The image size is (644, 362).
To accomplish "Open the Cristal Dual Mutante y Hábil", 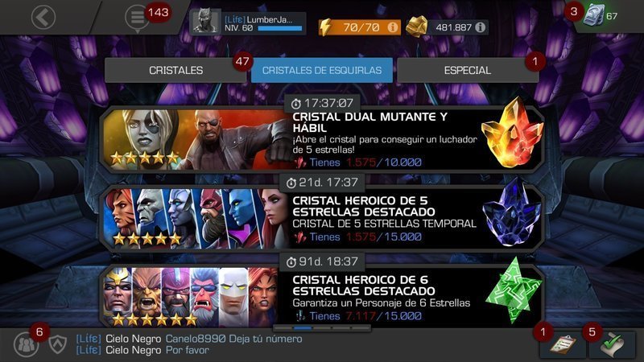I will [x=322, y=138].
